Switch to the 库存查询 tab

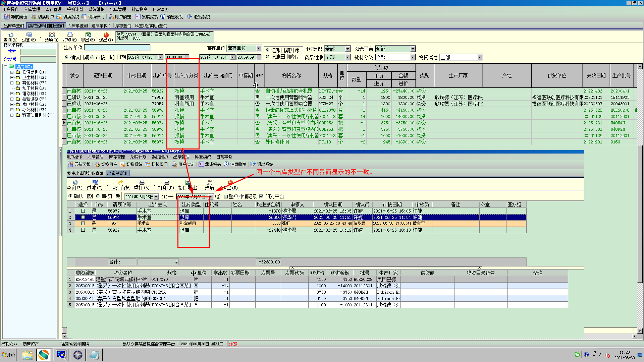coord(123,26)
